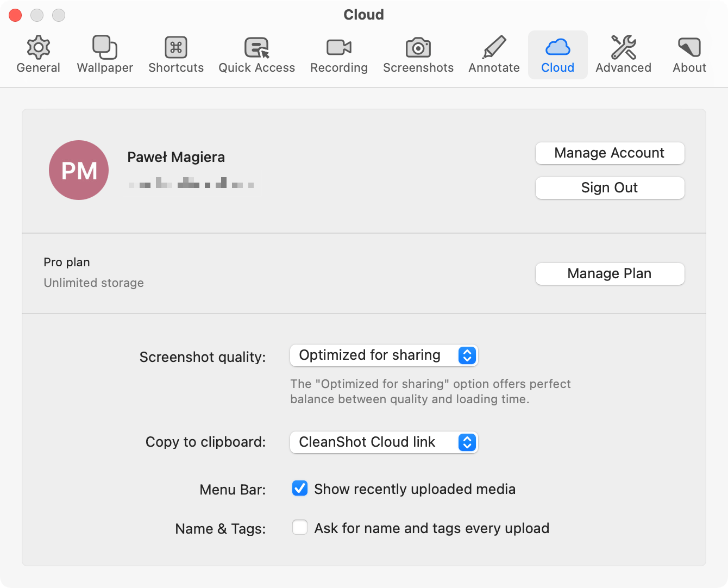728x588 pixels.
Task: Open the General settings gear icon
Action: click(x=38, y=48)
